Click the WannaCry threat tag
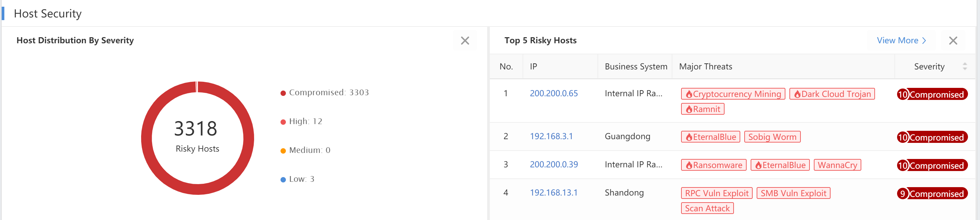Image resolution: width=980 pixels, height=220 pixels. [x=837, y=165]
